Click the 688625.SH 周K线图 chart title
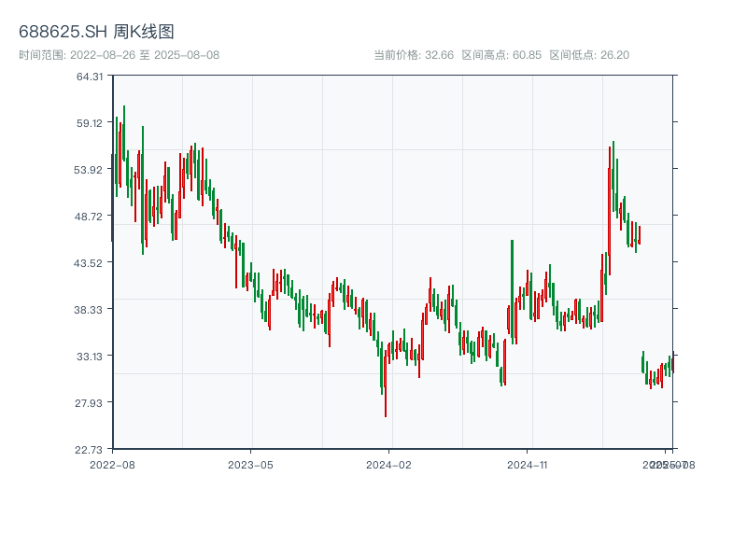 96,32
